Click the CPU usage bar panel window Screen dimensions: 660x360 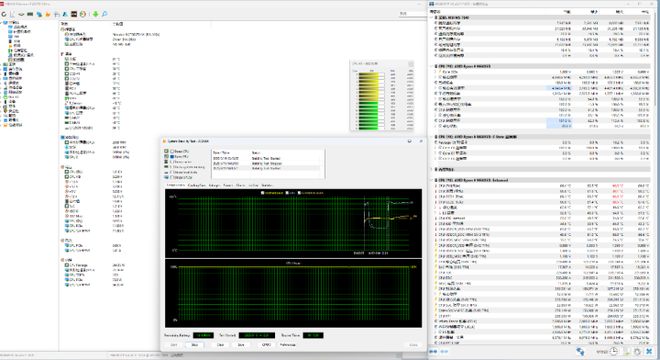coord(383,96)
